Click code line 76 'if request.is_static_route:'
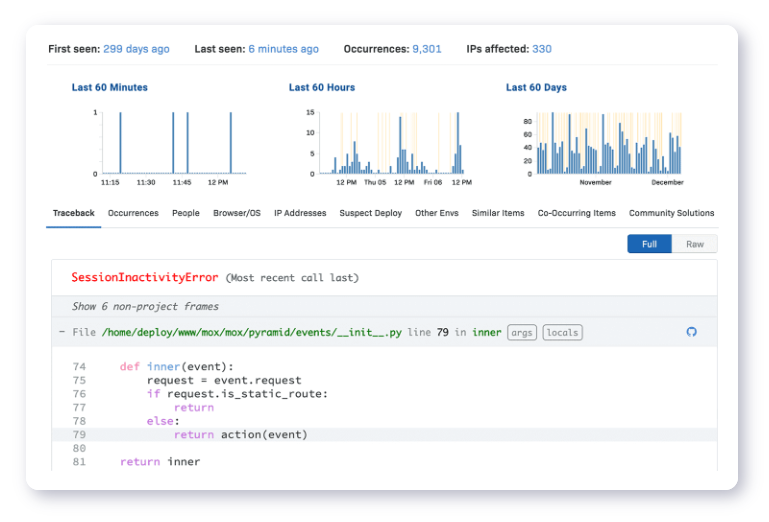Screen dimensions: 769x522 [x=237, y=394]
